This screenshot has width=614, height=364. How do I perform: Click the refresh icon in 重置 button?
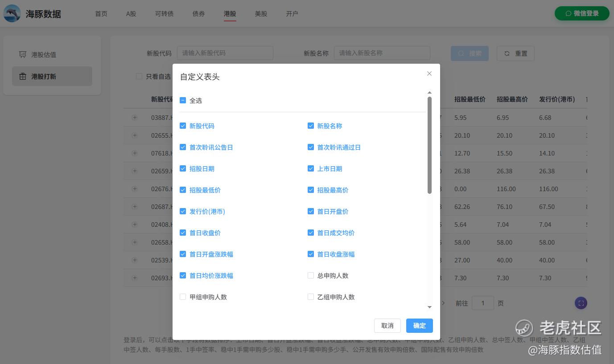[507, 53]
